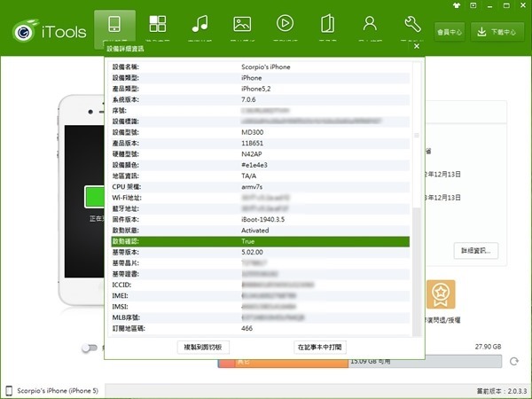This screenshot has width=532, height=399.
Task: Click 在記事本中打開 open in notepad button
Action: [319, 347]
